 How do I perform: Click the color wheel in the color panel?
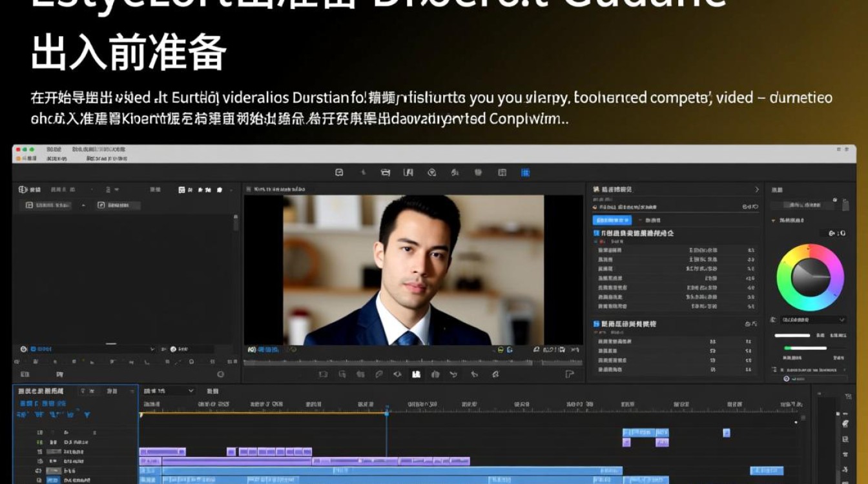click(x=810, y=277)
